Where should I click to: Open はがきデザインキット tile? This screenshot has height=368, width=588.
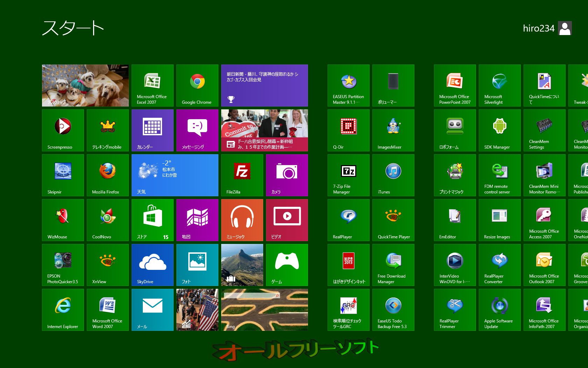(x=349, y=265)
